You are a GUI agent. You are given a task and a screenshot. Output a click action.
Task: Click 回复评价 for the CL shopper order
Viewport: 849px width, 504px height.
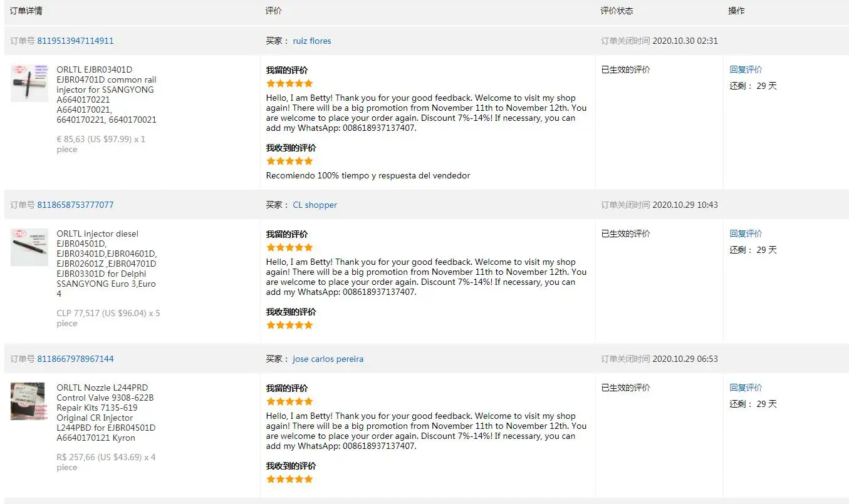tap(746, 234)
